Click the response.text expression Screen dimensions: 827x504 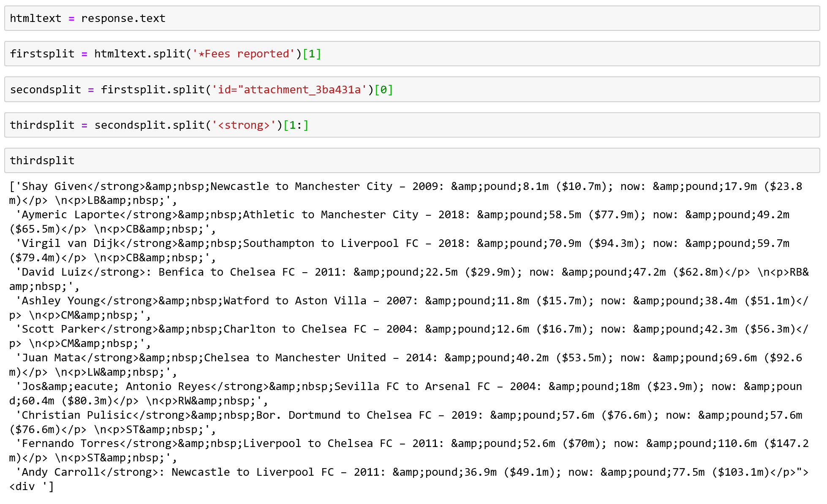(123, 19)
